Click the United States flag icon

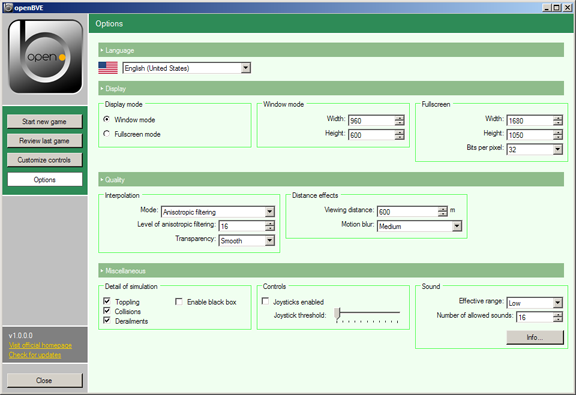[x=108, y=68]
